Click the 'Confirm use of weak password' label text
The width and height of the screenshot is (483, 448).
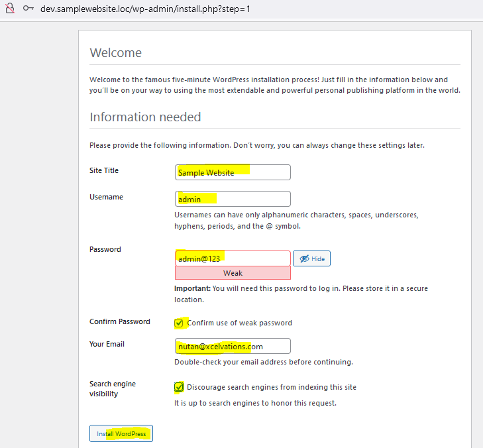coord(239,323)
